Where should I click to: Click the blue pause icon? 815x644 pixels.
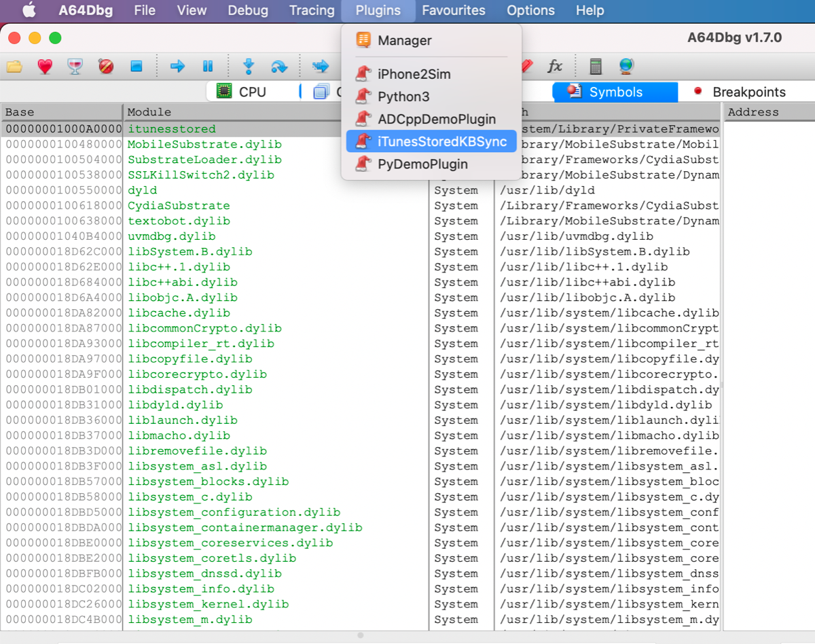click(208, 67)
